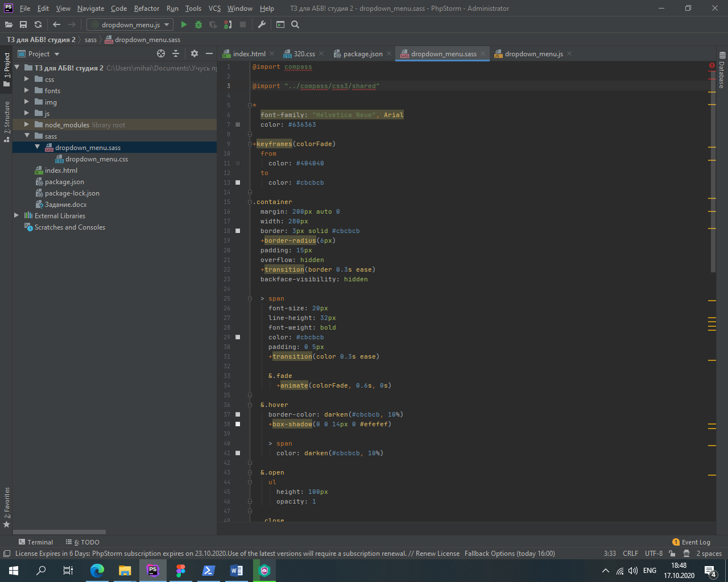Screen dimensions: 728x582
Task: Locate opened file with the crosshair icon
Action: pos(161,53)
